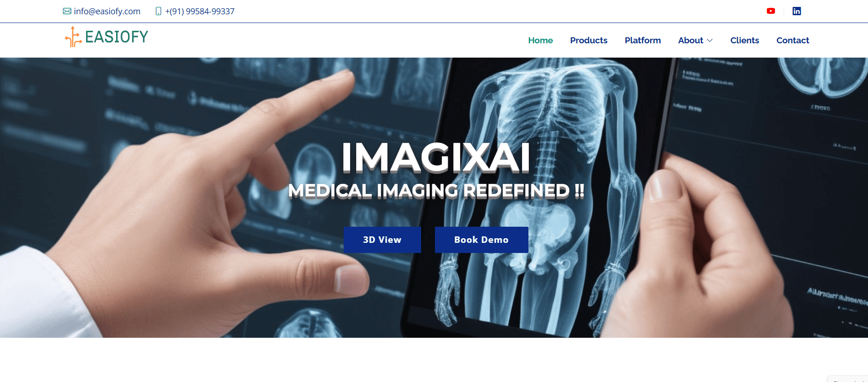The width and height of the screenshot is (868, 382).
Task: Click the EASIOFY logo wordmark
Action: [117, 37]
